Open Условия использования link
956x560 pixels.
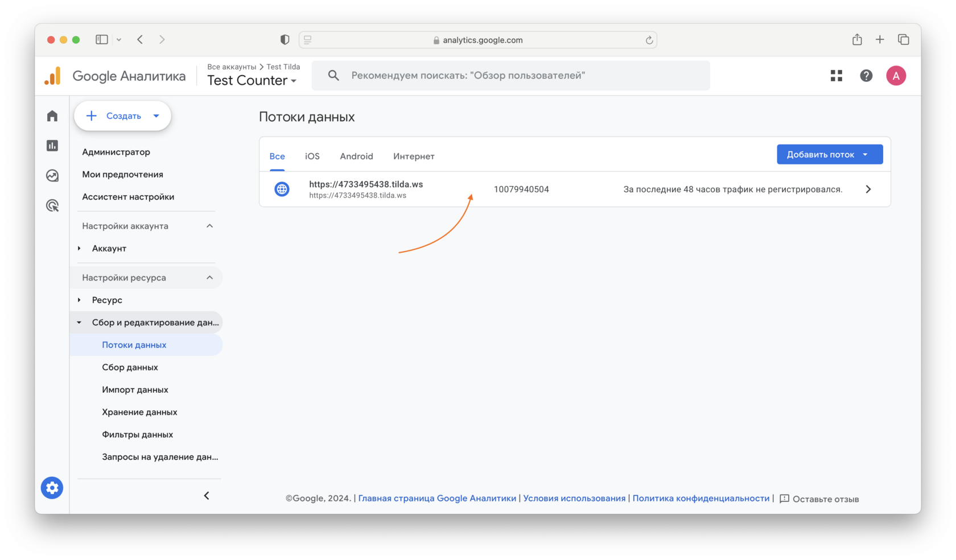pos(574,499)
